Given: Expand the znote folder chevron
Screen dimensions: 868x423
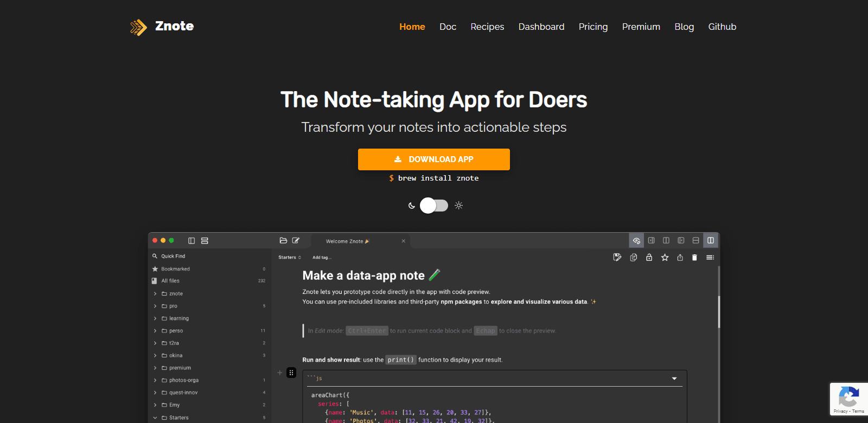Looking at the screenshot, I should [x=155, y=294].
